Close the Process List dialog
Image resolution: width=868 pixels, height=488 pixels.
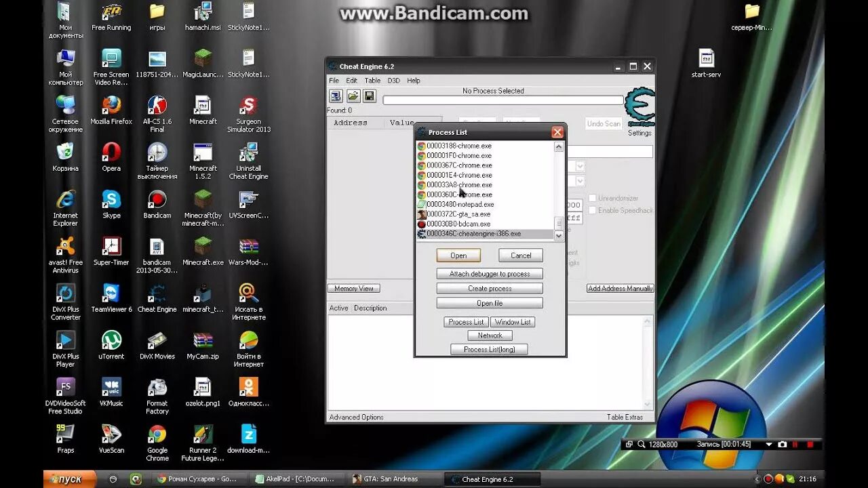click(x=557, y=132)
